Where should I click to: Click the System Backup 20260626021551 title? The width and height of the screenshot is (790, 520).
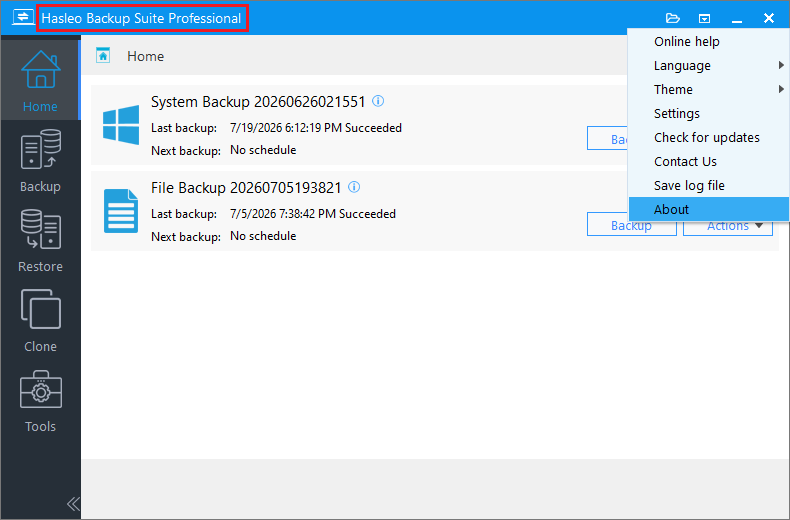pos(258,102)
